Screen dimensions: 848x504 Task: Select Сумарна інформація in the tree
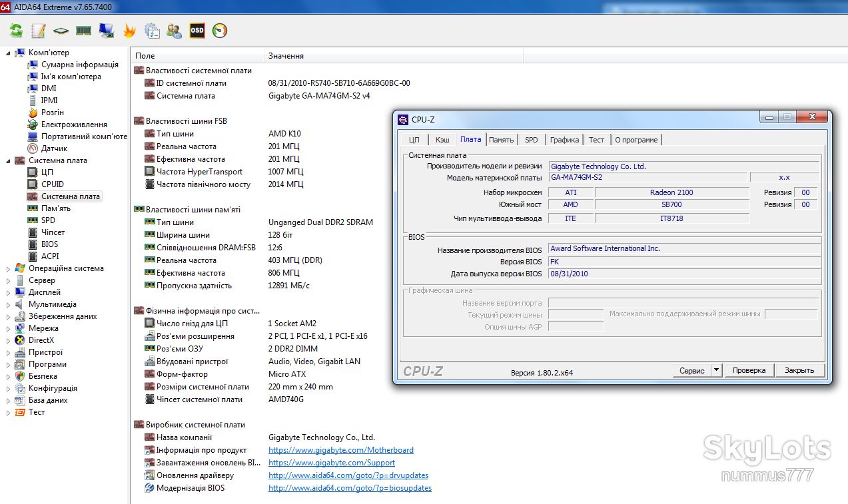[x=80, y=65]
